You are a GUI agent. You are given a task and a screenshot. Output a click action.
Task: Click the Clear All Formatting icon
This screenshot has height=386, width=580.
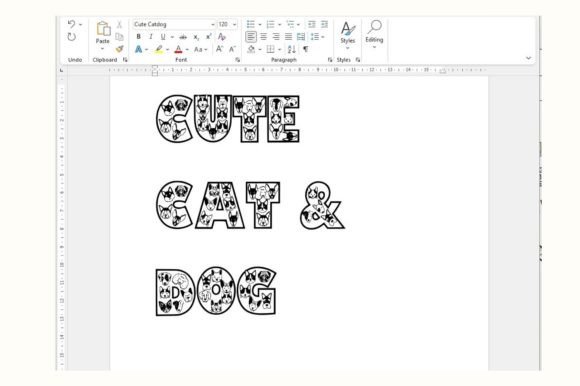click(x=222, y=37)
